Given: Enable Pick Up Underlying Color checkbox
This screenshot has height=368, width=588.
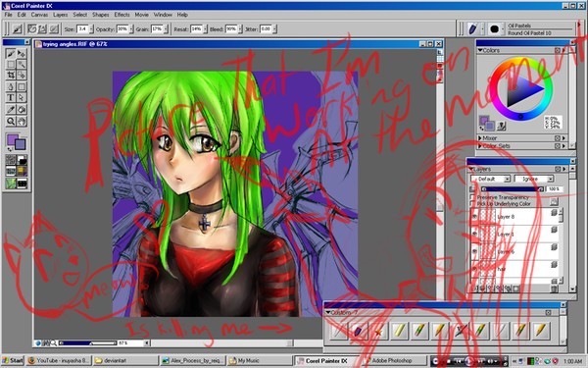Looking at the screenshot, I should click(473, 203).
